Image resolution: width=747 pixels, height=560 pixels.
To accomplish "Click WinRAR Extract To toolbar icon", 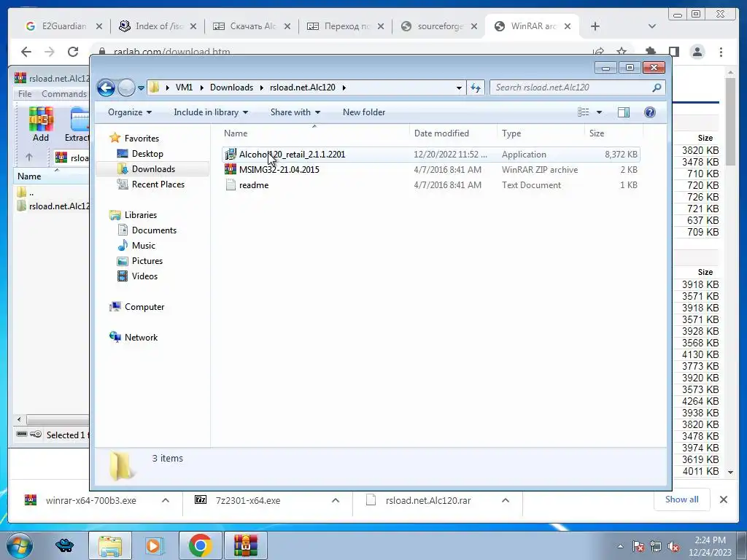I will pyautogui.click(x=77, y=124).
